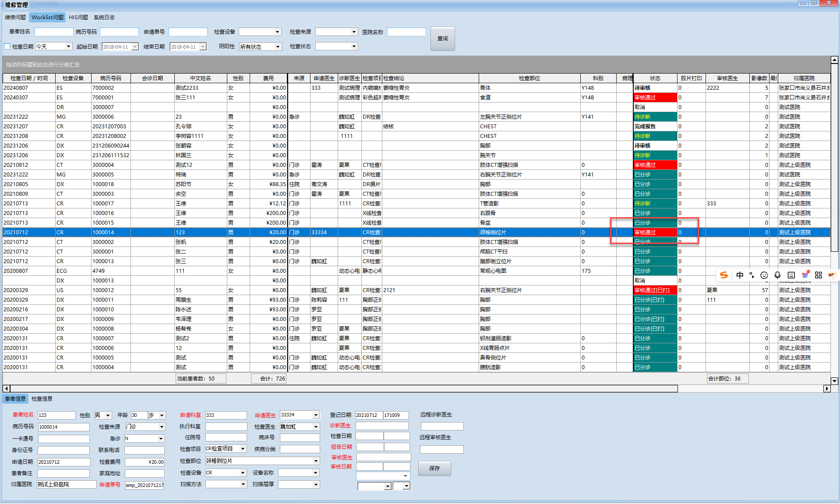This screenshot has height=504, width=840.
Task: Open the IME soft keyboard icon
Action: pyautogui.click(x=791, y=275)
